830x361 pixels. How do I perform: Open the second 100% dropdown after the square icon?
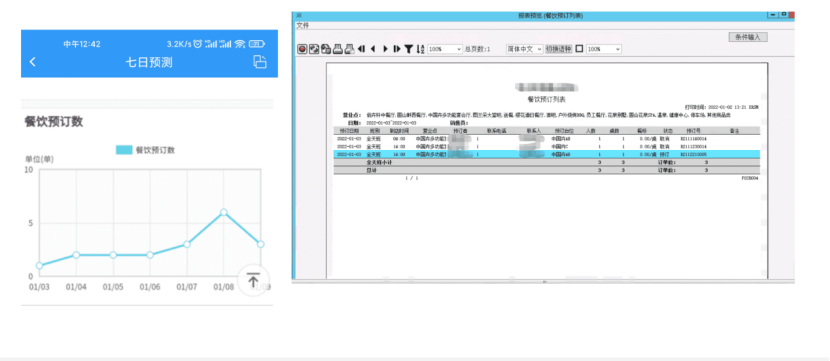pyautogui.click(x=603, y=49)
